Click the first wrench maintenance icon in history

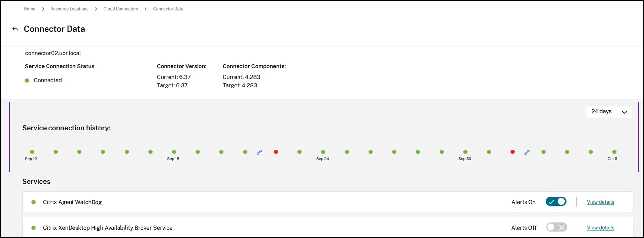click(x=259, y=152)
